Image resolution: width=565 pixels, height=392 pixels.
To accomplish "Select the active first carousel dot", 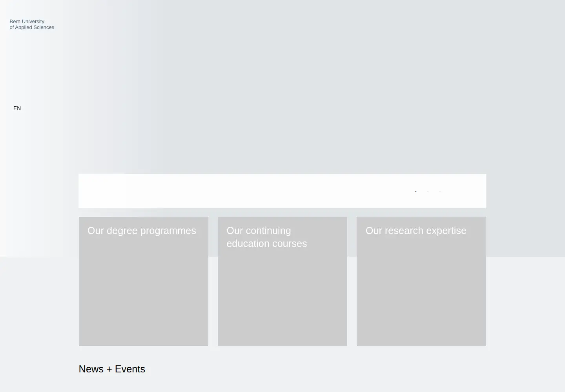I will pos(416,192).
